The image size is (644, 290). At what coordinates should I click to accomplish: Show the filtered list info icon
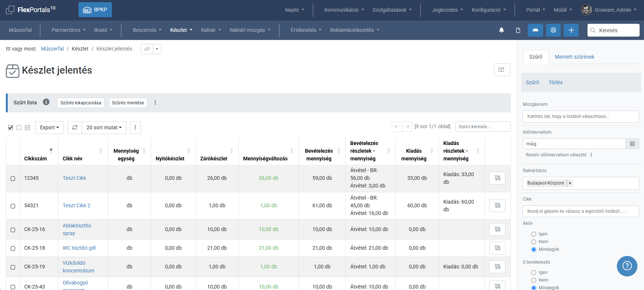point(46,102)
